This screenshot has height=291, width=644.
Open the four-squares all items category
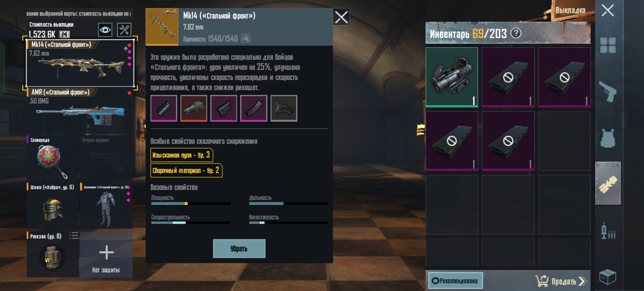pos(608,45)
